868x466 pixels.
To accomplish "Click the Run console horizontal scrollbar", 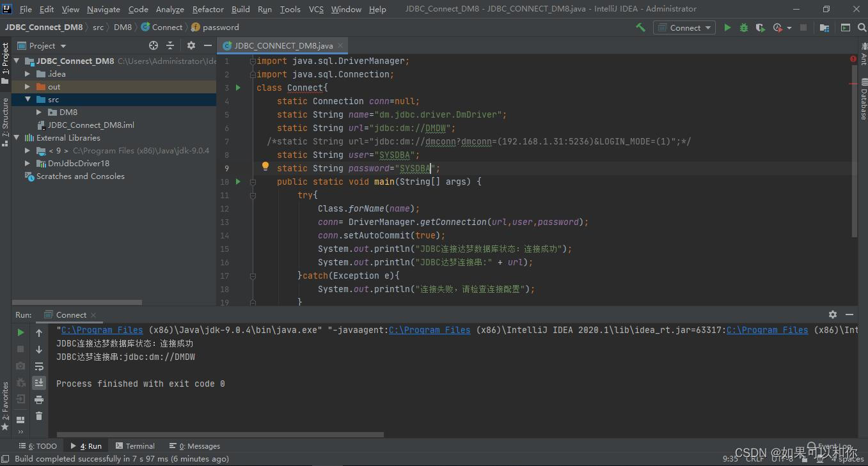I will [x=221, y=435].
